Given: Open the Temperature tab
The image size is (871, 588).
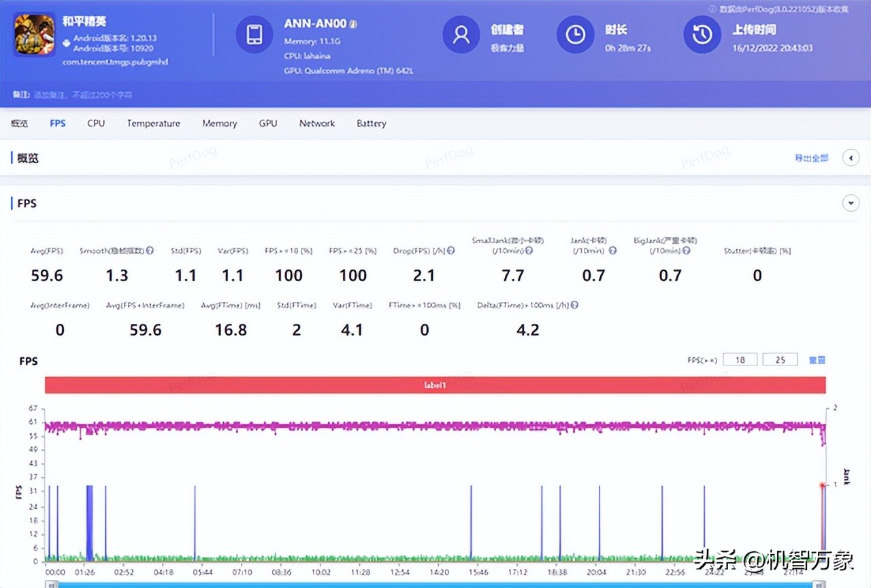Looking at the screenshot, I should coord(153,123).
